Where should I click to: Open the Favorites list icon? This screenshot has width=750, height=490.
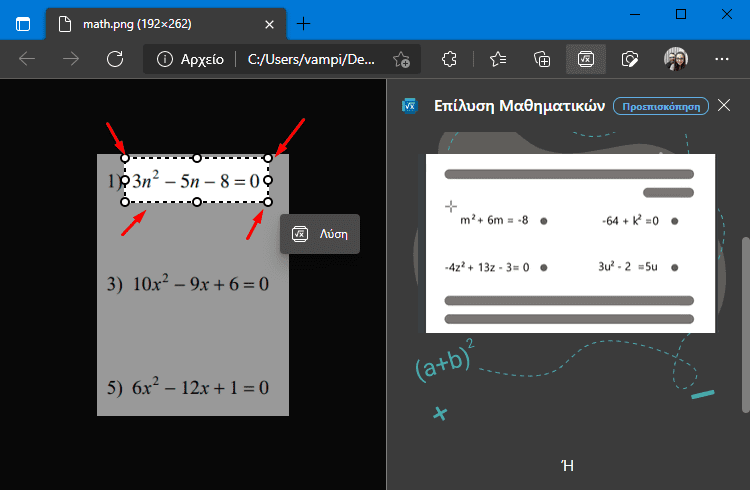click(498, 59)
